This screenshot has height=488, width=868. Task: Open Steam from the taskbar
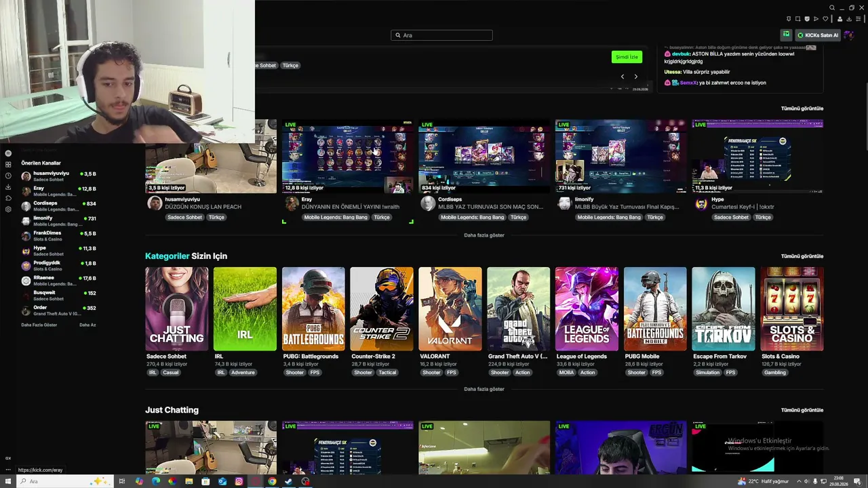pyautogui.click(x=288, y=481)
